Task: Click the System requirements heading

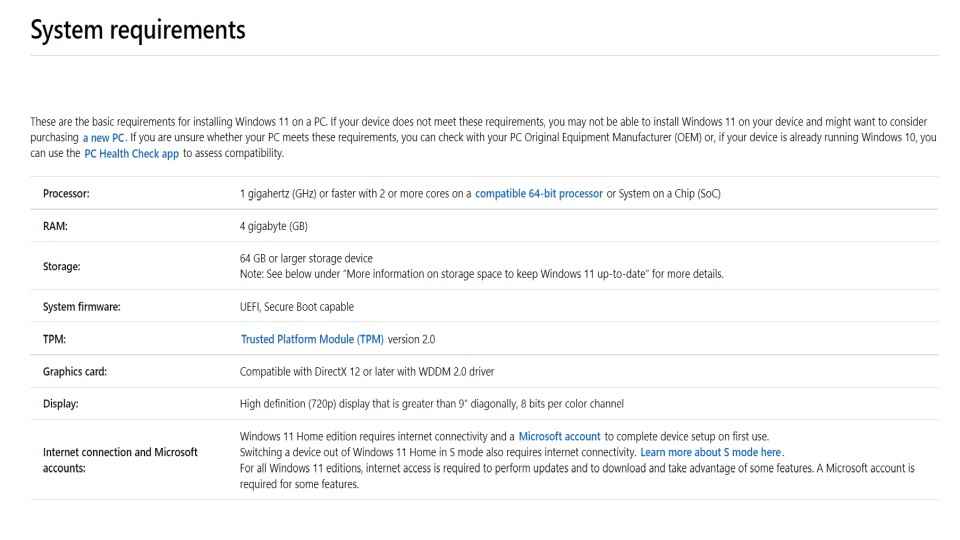Action: (138, 30)
